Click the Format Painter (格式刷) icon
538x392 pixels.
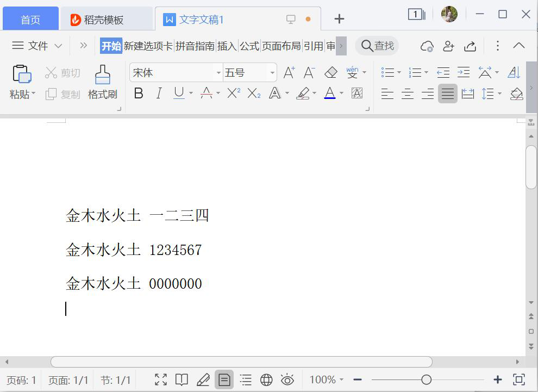pos(102,75)
